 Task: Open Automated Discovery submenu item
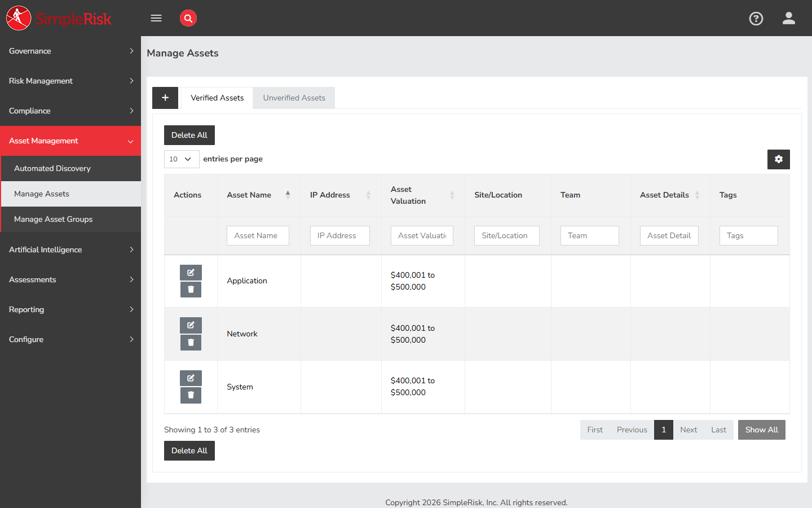click(71, 168)
